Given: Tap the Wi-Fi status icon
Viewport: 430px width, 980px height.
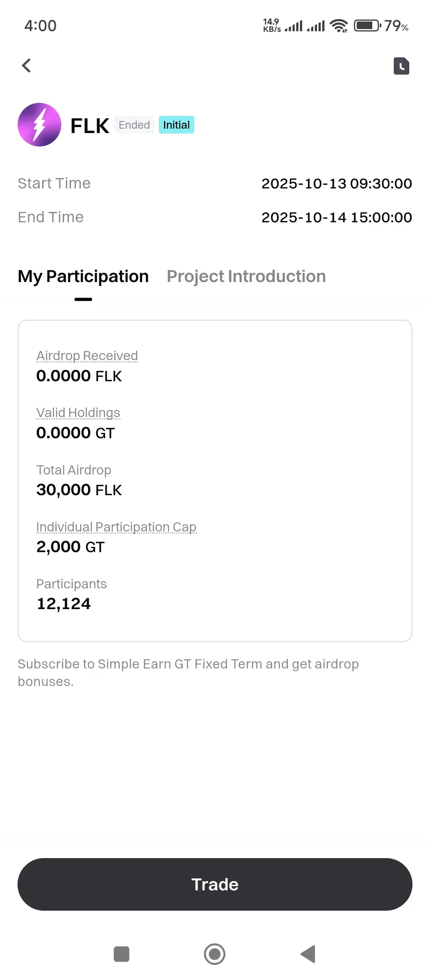Looking at the screenshot, I should [x=339, y=26].
